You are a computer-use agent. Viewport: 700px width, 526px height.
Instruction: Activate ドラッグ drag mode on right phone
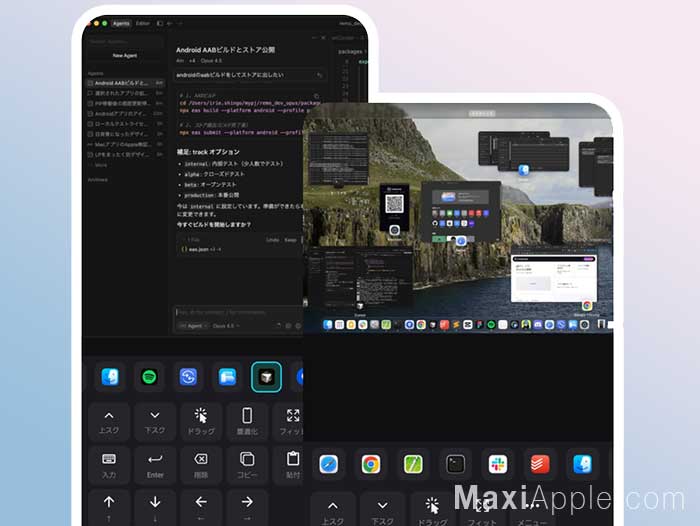[432, 510]
